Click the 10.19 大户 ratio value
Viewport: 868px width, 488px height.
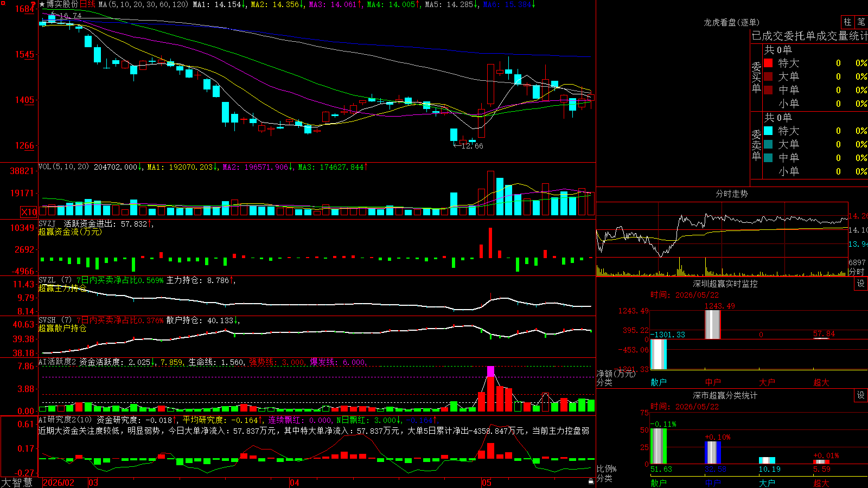[769, 469]
